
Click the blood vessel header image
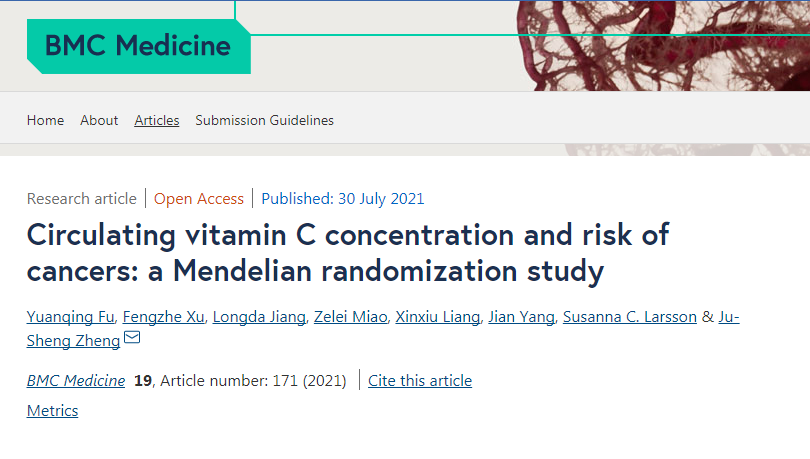tap(663, 46)
